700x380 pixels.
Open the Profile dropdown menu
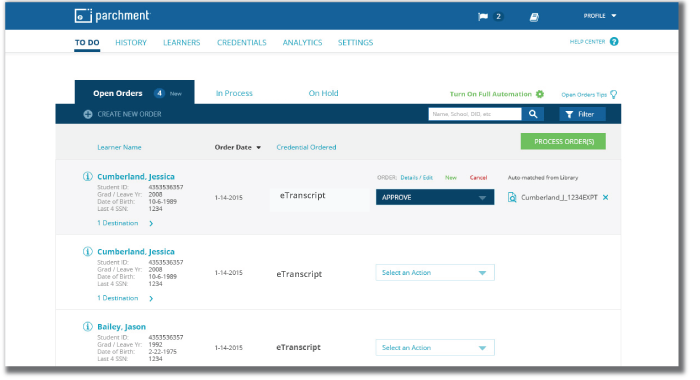(x=600, y=16)
